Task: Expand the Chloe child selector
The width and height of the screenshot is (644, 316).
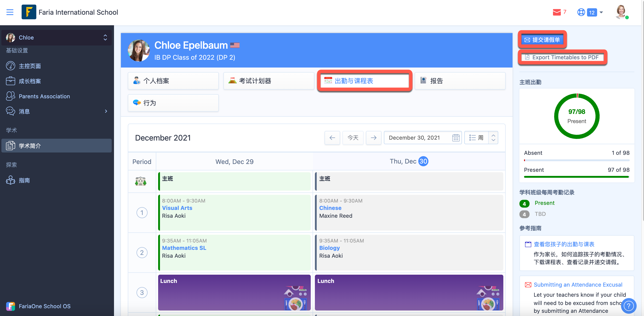Action: 57,37
